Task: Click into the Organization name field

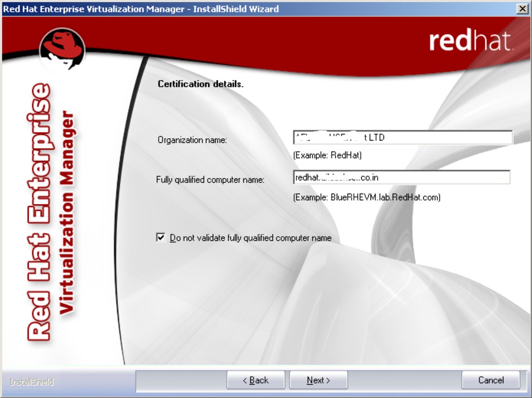Action: pos(403,137)
